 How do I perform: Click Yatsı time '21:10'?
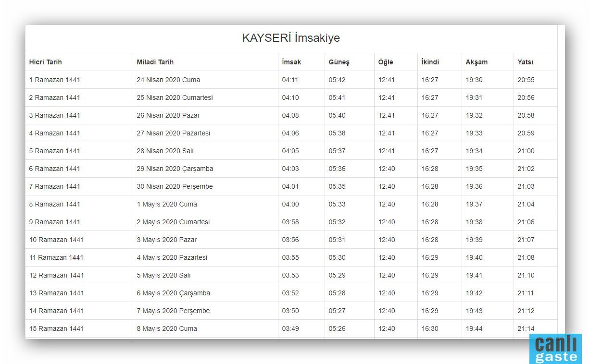pyautogui.click(x=526, y=275)
